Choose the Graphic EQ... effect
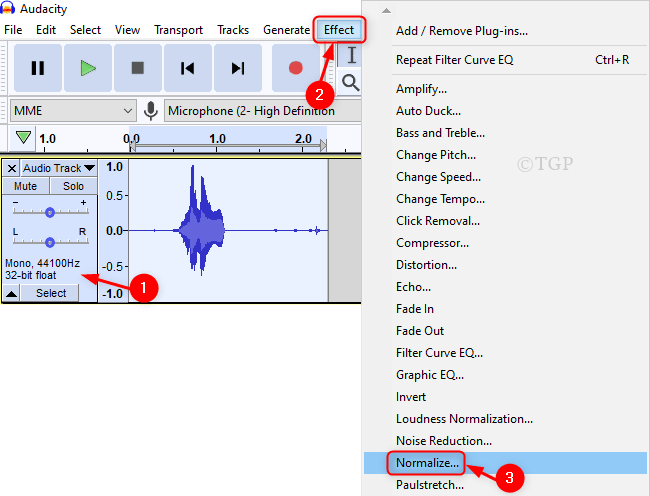 pos(505,375)
